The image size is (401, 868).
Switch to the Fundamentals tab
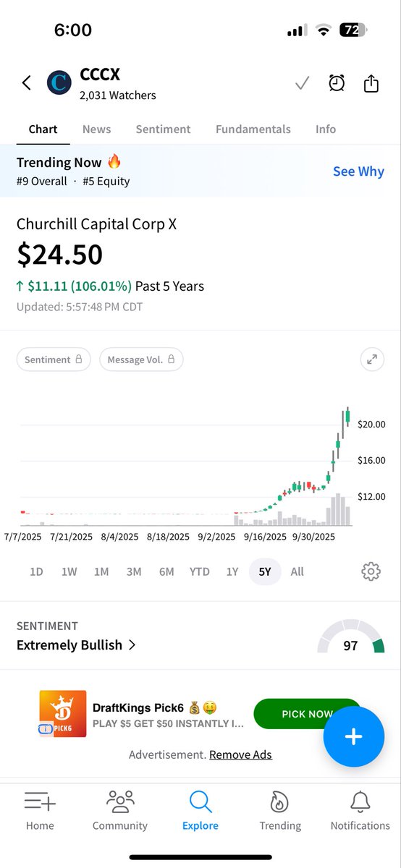(x=253, y=129)
